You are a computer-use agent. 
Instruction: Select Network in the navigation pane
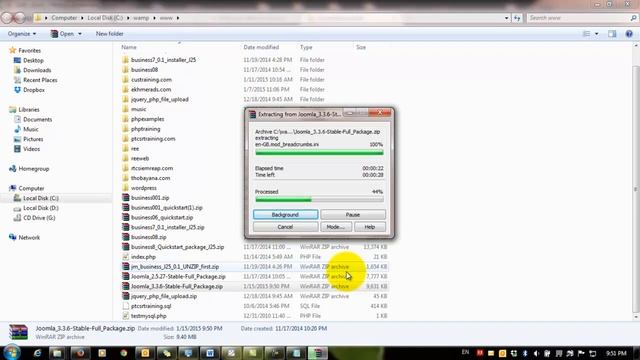coord(29,238)
